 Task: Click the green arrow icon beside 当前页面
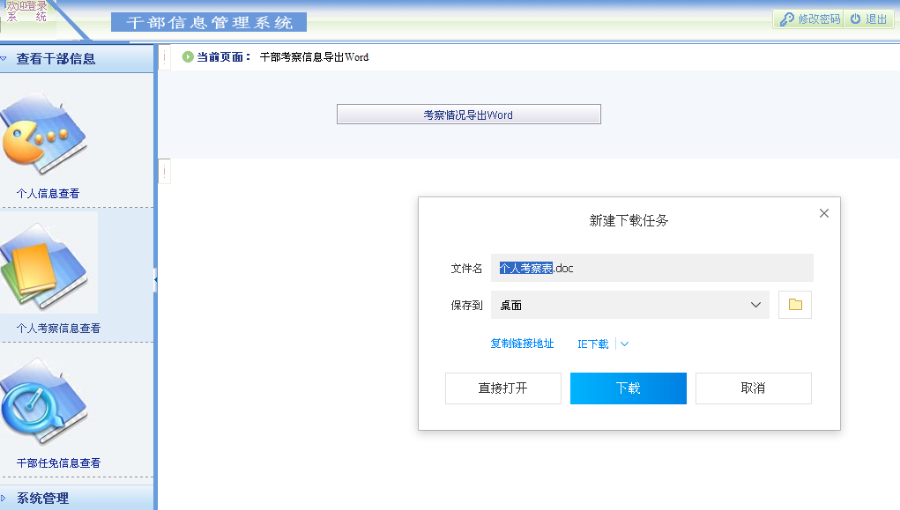[x=188, y=57]
